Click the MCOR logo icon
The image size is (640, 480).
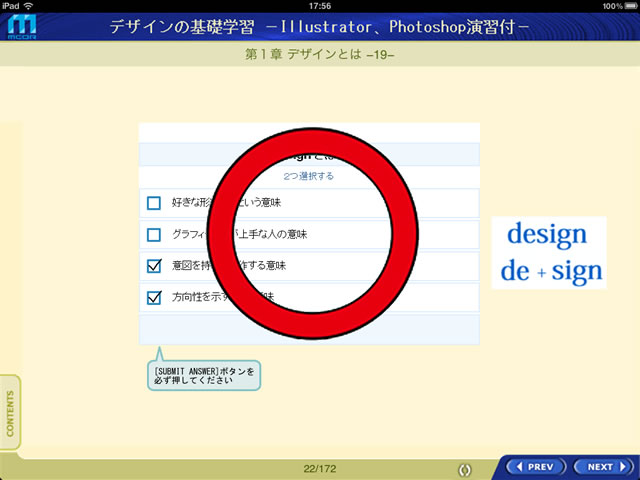pos(22,27)
